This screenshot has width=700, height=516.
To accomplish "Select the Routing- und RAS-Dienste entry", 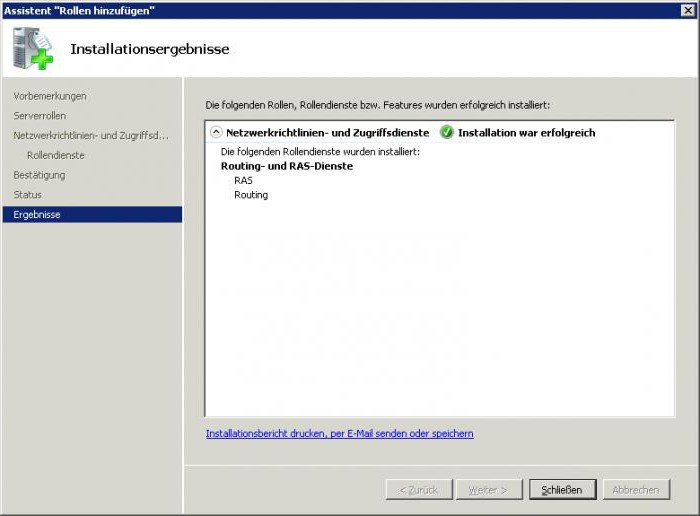I will (286, 166).
